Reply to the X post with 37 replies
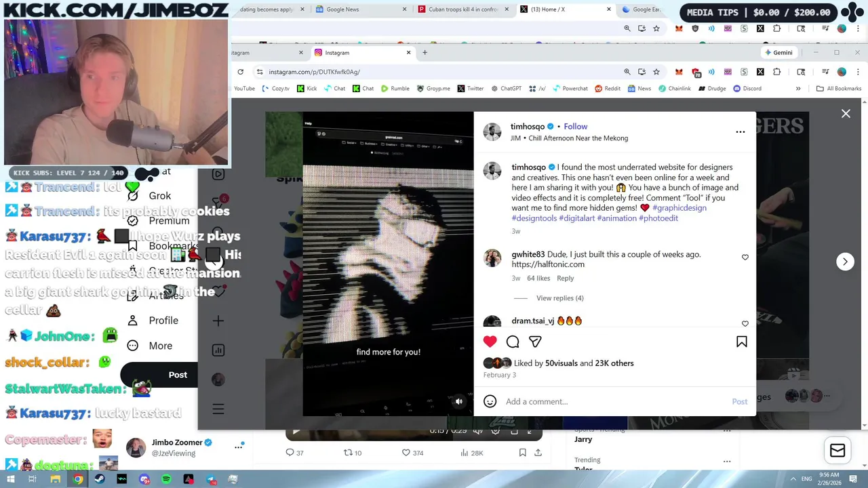The height and width of the screenshot is (488, 868). pyautogui.click(x=294, y=453)
